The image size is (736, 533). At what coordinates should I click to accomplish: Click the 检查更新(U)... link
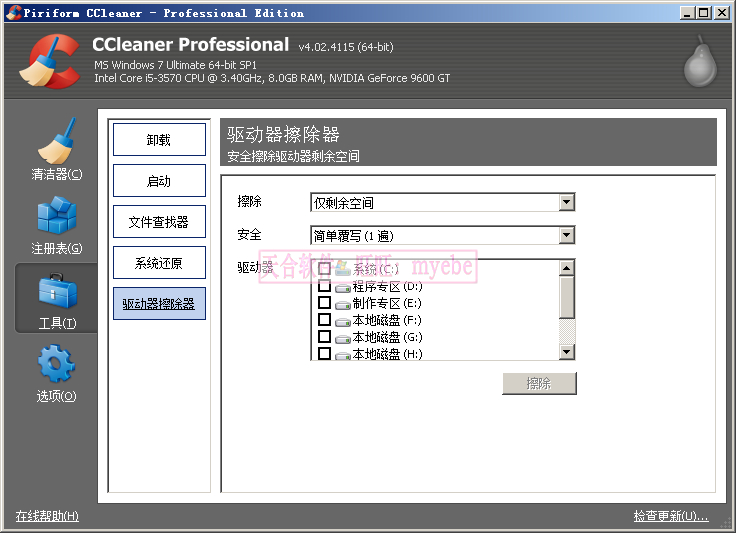pyautogui.click(x=671, y=516)
